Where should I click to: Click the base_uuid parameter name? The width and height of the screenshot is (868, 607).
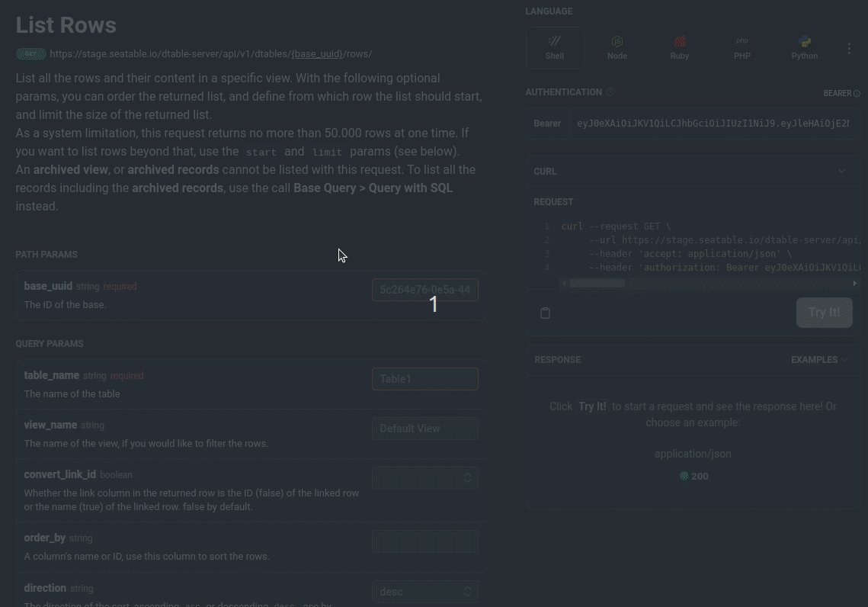[x=48, y=286]
